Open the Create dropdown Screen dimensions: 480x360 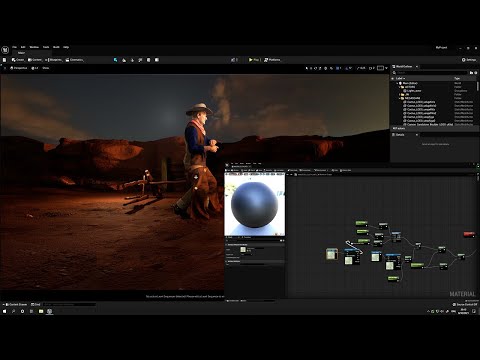coord(18,60)
